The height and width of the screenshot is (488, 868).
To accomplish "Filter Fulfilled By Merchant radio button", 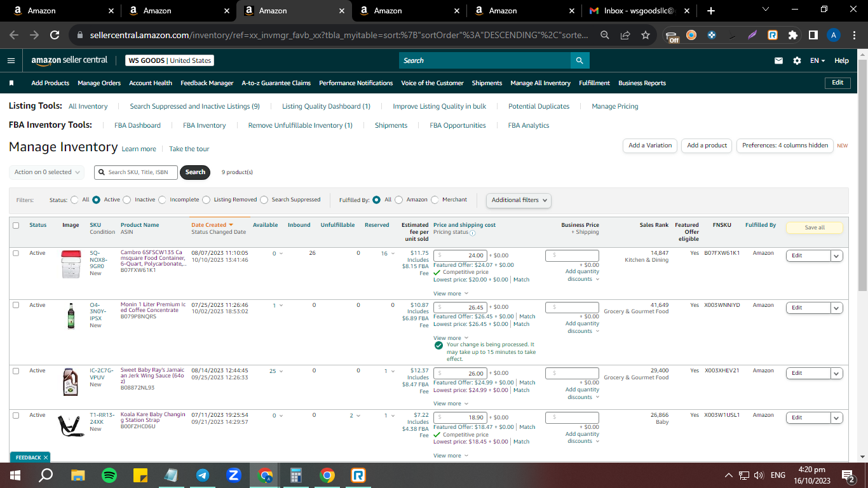I will pos(435,200).
